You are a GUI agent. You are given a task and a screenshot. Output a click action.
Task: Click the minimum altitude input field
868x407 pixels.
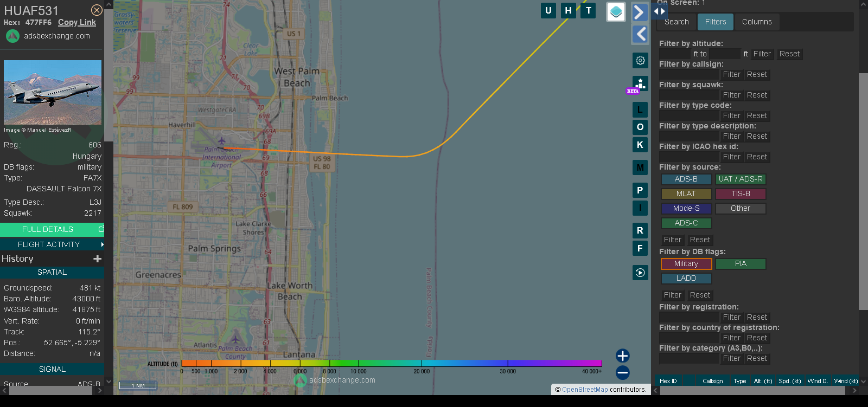pyautogui.click(x=675, y=54)
